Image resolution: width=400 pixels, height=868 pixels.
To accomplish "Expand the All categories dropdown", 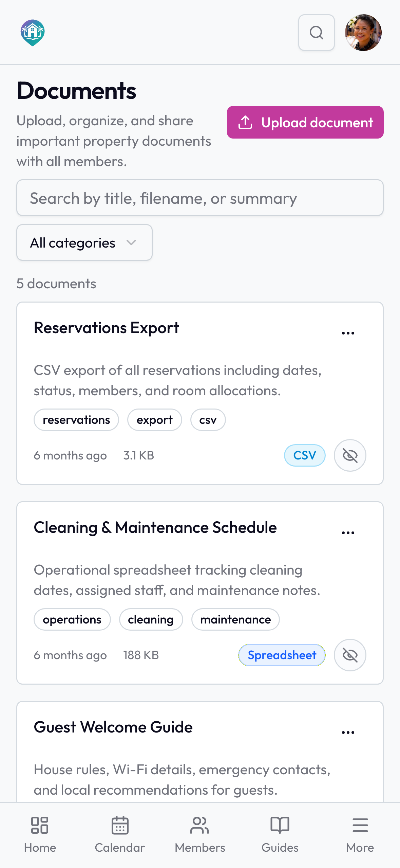I will 84,242.
